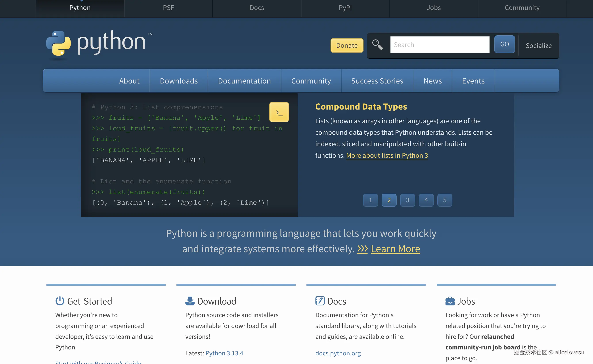Viewport: 593px width, 364px height.
Task: Expand the Socialize menu
Action: coord(539,45)
